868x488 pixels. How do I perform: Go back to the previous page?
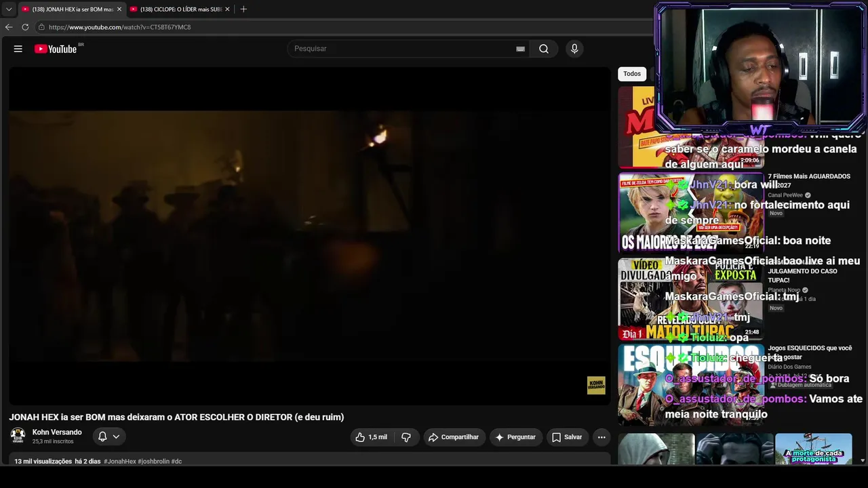pos(9,27)
